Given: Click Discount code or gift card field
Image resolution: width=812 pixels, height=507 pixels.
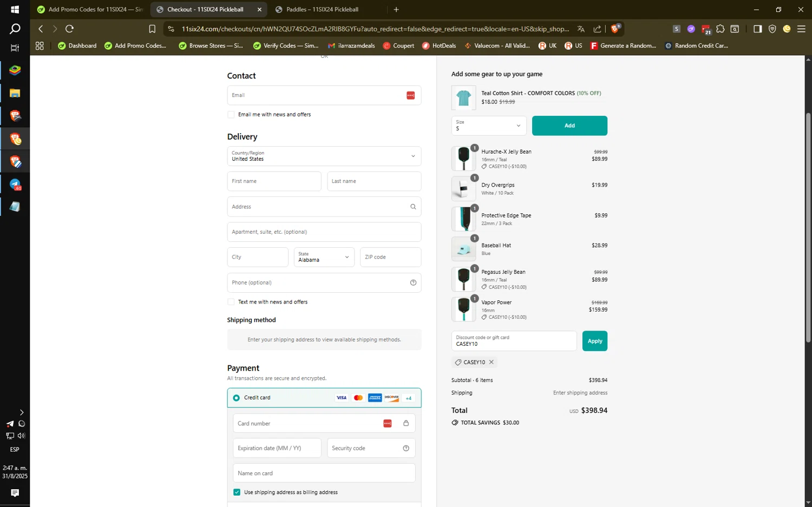Looking at the screenshot, I should 514,341.
